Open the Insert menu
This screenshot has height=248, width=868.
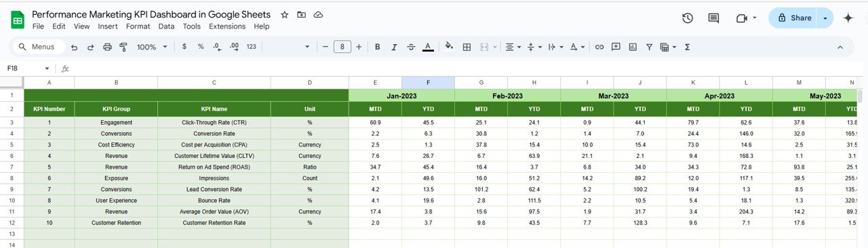pyautogui.click(x=108, y=26)
